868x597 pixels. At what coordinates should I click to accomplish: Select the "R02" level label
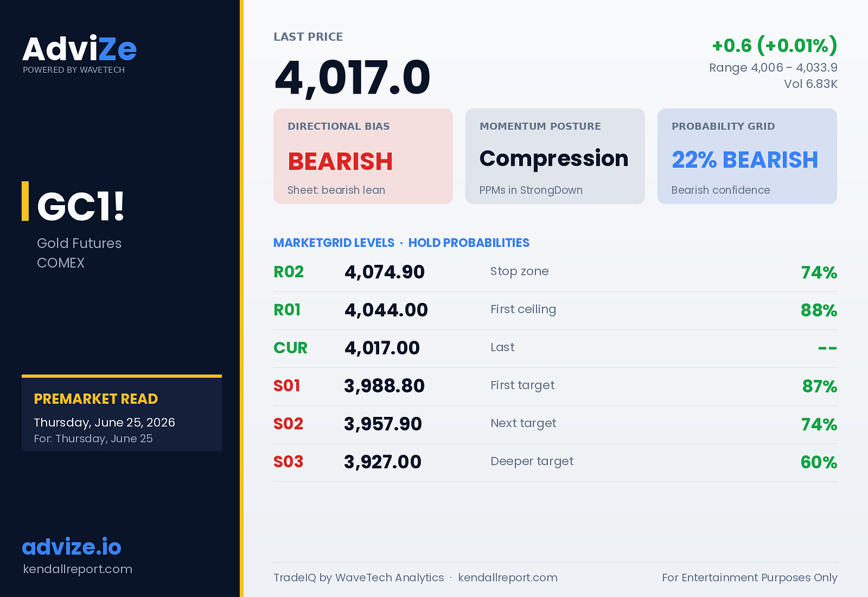click(x=289, y=272)
